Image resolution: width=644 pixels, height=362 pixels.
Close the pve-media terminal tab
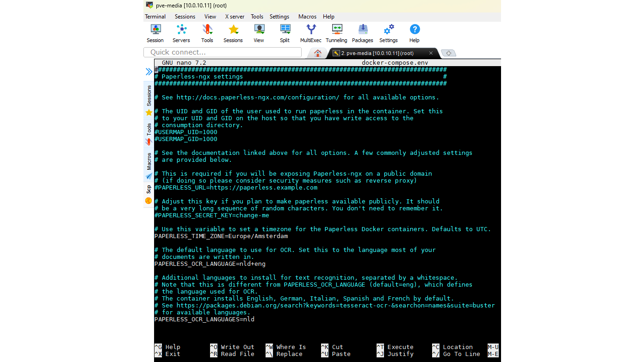click(431, 53)
